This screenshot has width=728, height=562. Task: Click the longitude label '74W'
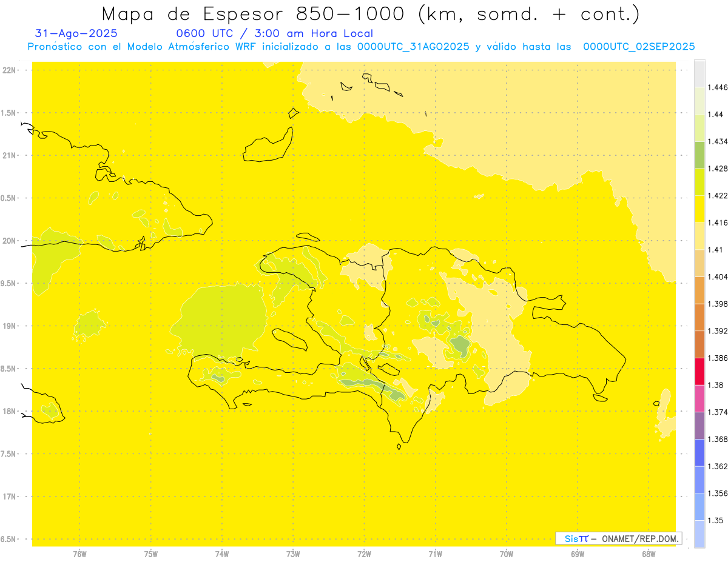point(222,554)
